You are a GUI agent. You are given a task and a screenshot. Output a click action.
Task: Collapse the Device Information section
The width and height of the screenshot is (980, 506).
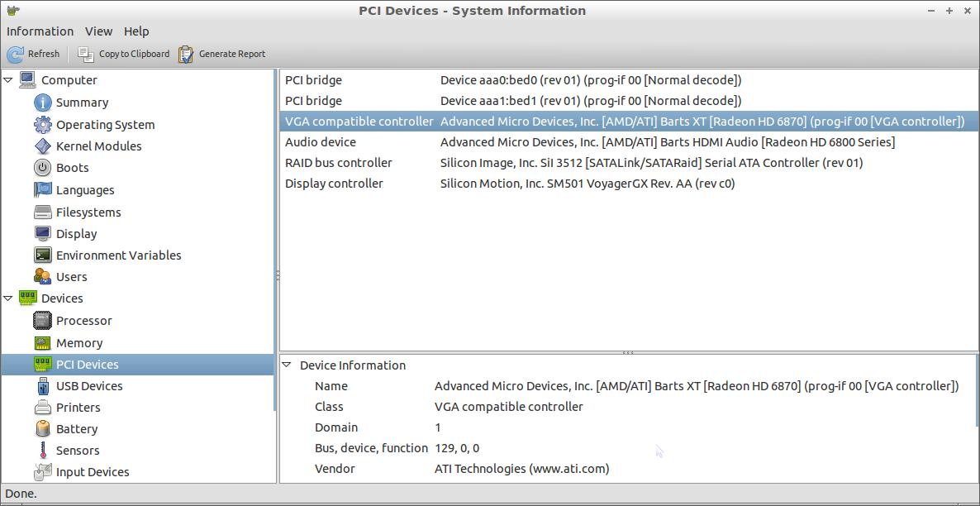[287, 365]
